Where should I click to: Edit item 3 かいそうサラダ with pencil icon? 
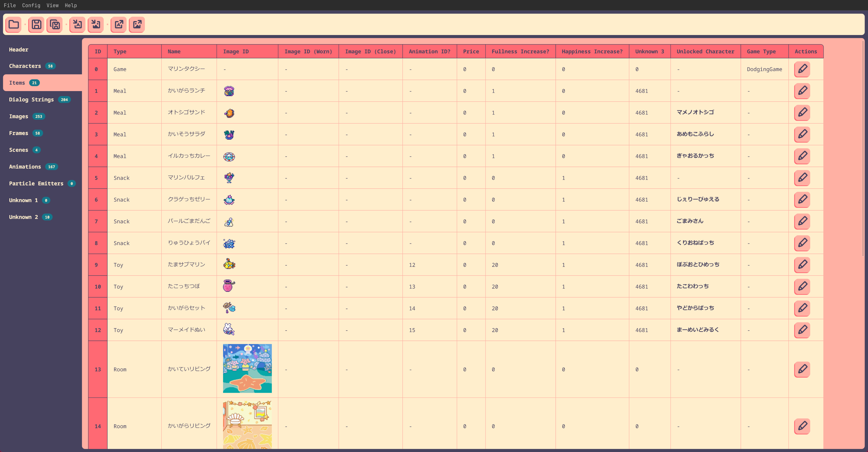pos(802,134)
